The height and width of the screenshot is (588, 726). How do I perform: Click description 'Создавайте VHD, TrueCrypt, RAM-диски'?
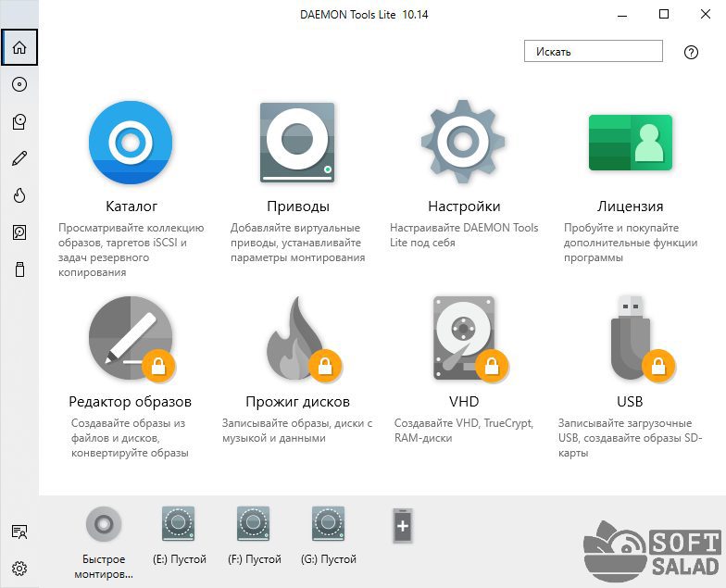click(x=464, y=430)
